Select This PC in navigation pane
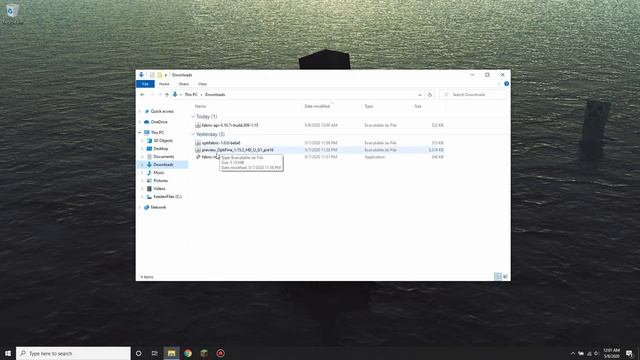640x360 pixels. (157, 133)
